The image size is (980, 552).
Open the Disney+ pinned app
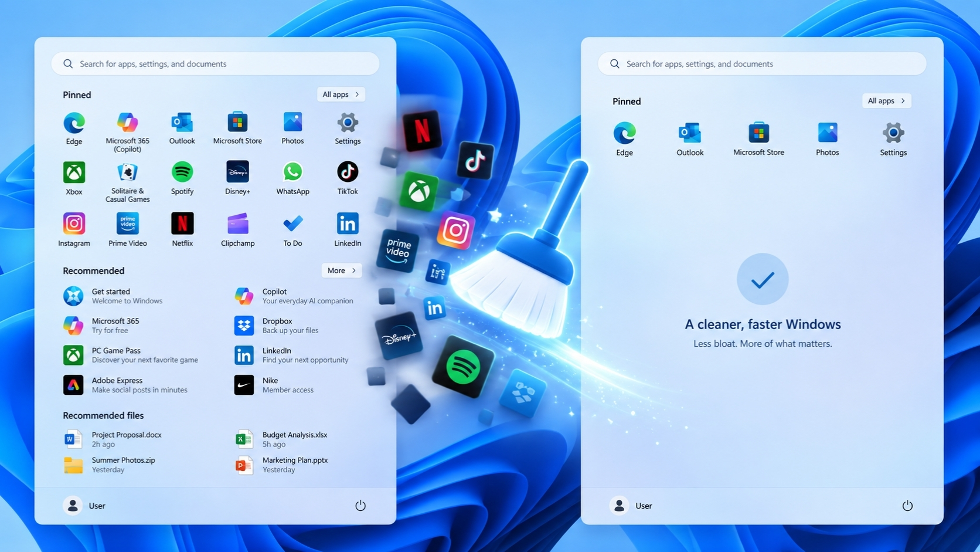coord(237,179)
